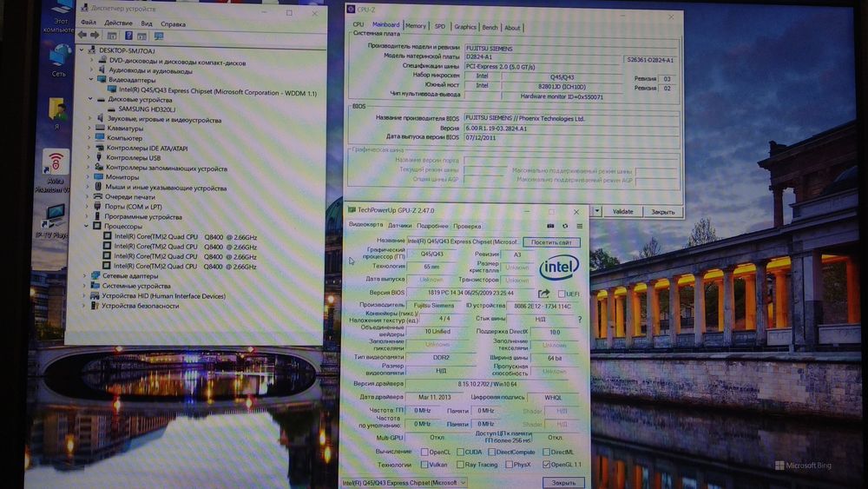
Task: Switch to the Memory tab in CPU-Z
Action: point(415,26)
